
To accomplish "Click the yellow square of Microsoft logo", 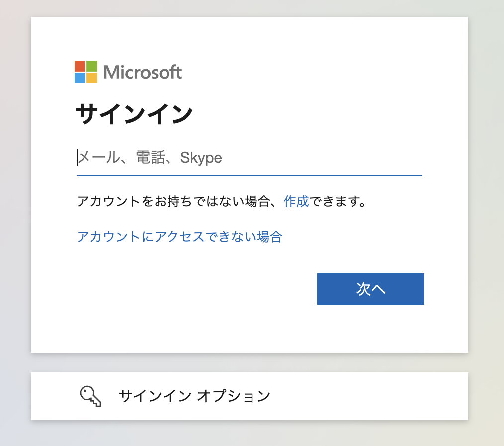I will click(92, 78).
